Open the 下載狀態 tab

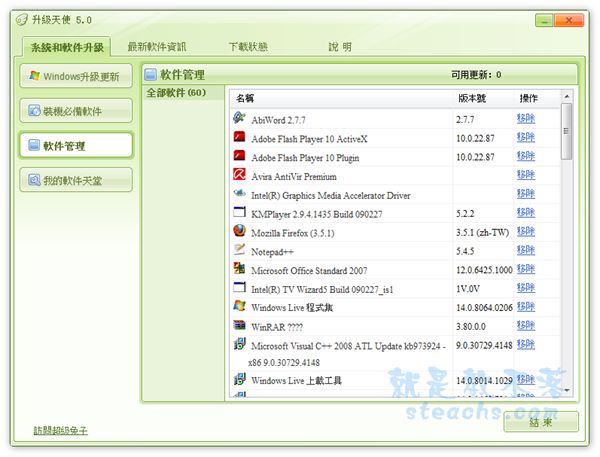coord(248,47)
